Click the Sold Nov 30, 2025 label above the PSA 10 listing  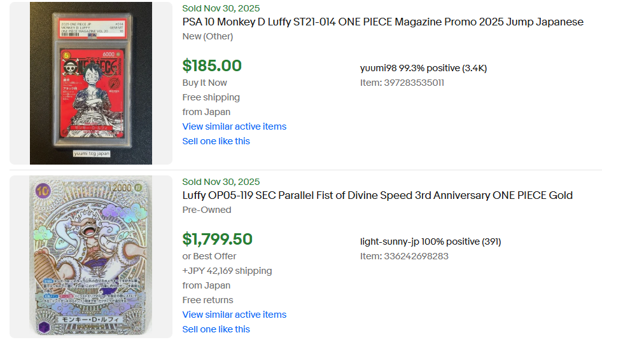click(x=221, y=8)
